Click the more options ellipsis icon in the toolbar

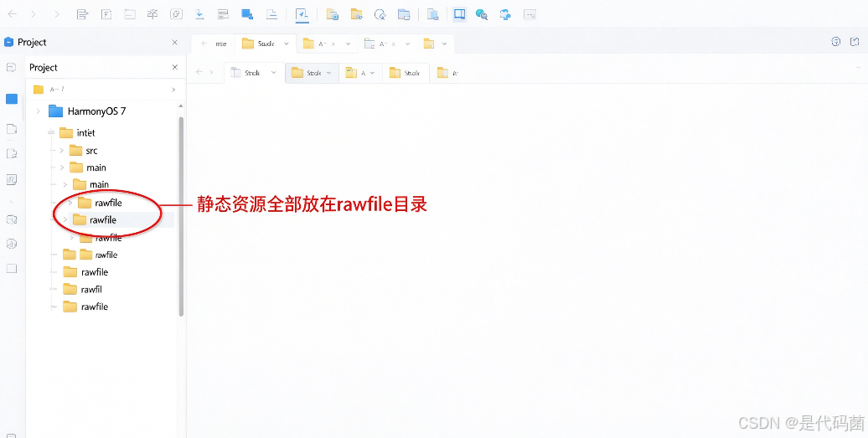tap(530, 14)
